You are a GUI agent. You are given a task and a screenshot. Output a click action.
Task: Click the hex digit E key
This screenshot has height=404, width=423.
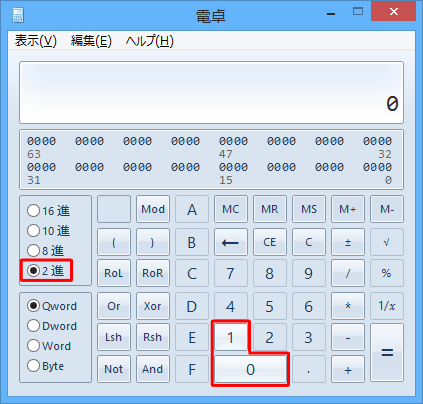192,337
